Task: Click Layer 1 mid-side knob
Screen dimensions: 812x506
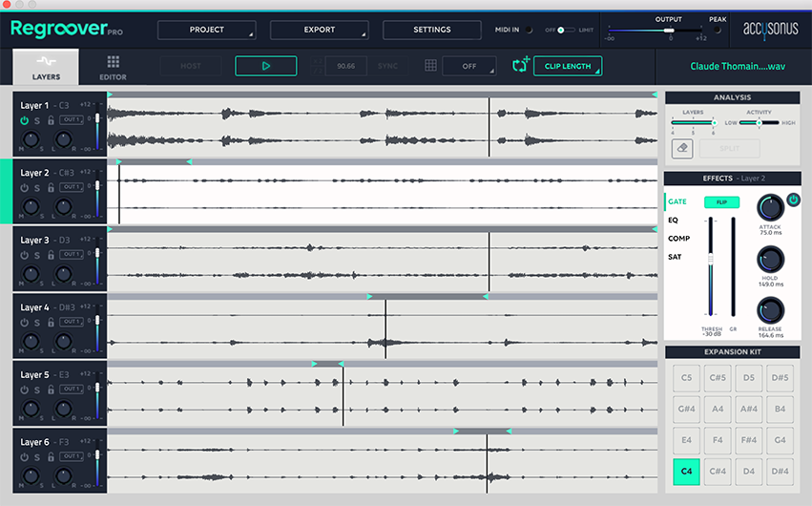Action: 31,138
